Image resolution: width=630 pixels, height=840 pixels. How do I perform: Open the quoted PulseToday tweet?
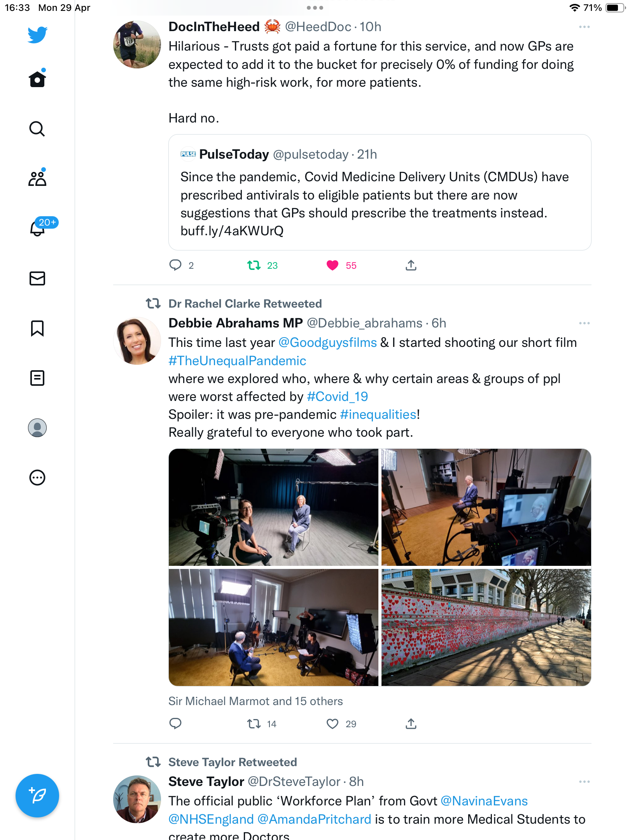pyautogui.click(x=380, y=192)
